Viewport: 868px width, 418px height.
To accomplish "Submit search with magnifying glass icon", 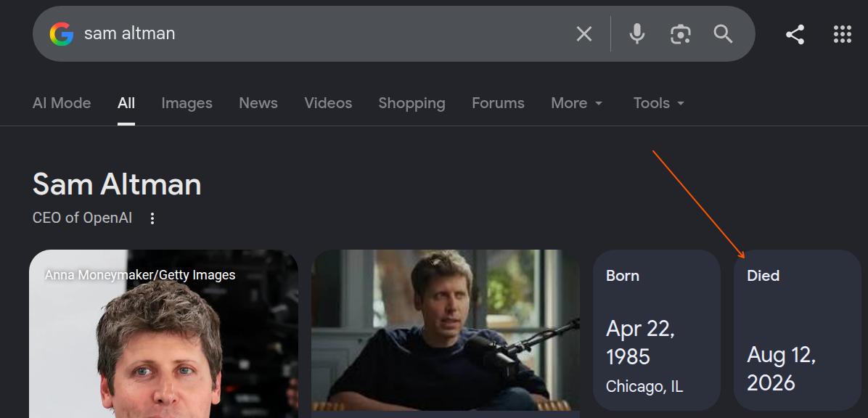I will click(724, 34).
